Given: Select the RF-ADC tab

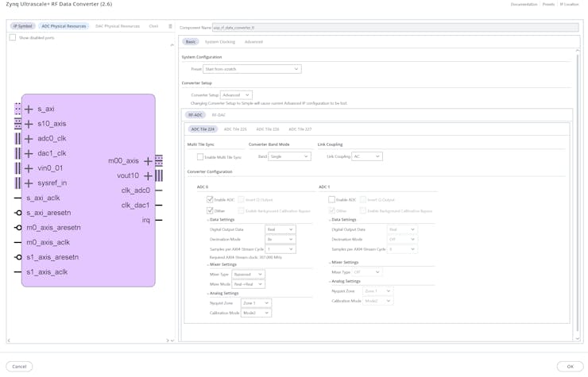Looking at the screenshot, I should pos(195,115).
